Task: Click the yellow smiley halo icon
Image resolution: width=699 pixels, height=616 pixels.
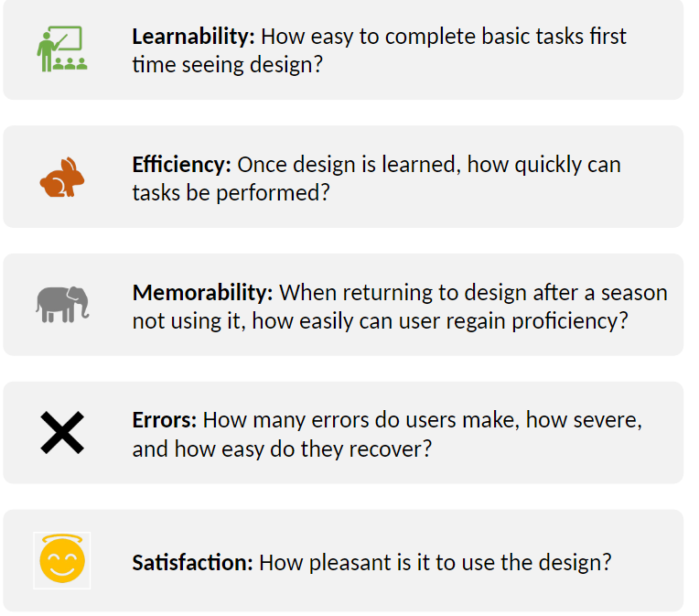Action: (62, 561)
